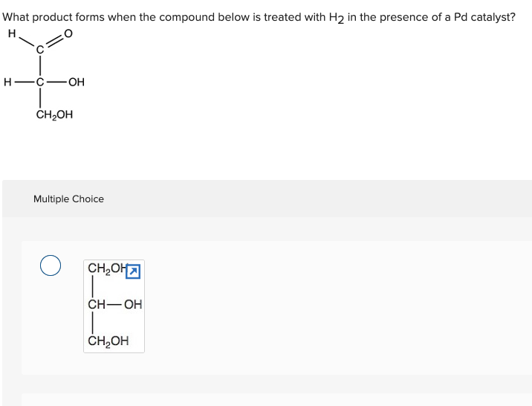Click the C=O double bond in question structure
The image size is (532, 406).
point(55,42)
